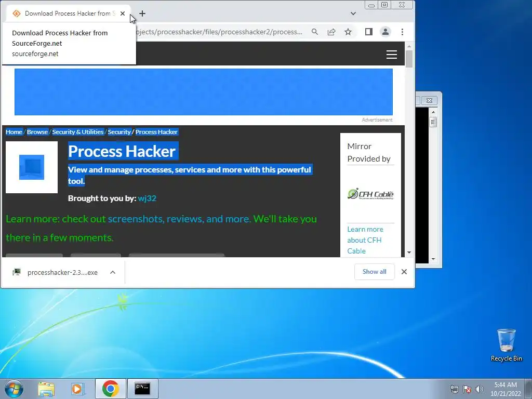Bookmark this page with the star icon
Image resolution: width=532 pixels, height=399 pixels.
(x=348, y=32)
